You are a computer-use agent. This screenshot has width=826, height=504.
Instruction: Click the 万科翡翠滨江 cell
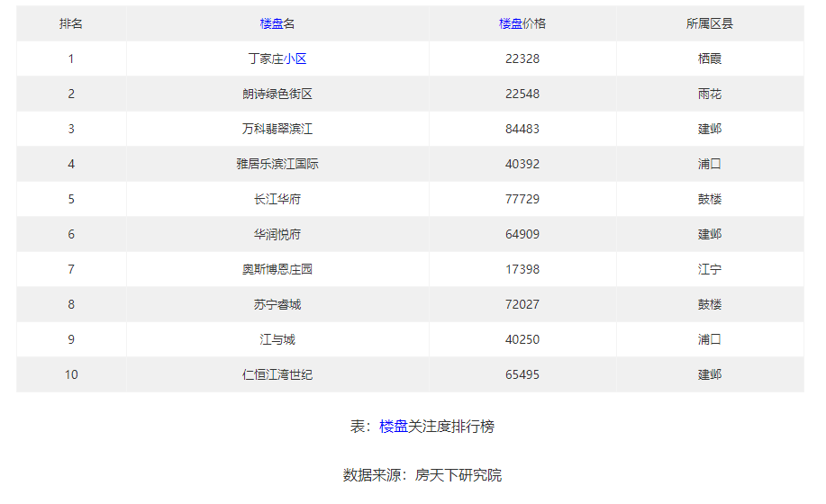pos(277,129)
